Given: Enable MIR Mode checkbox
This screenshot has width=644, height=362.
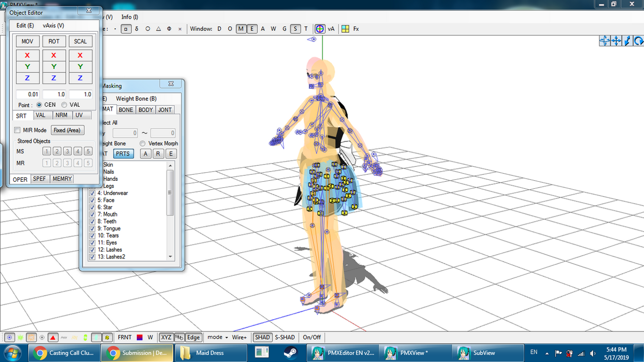Looking at the screenshot, I should (x=18, y=130).
